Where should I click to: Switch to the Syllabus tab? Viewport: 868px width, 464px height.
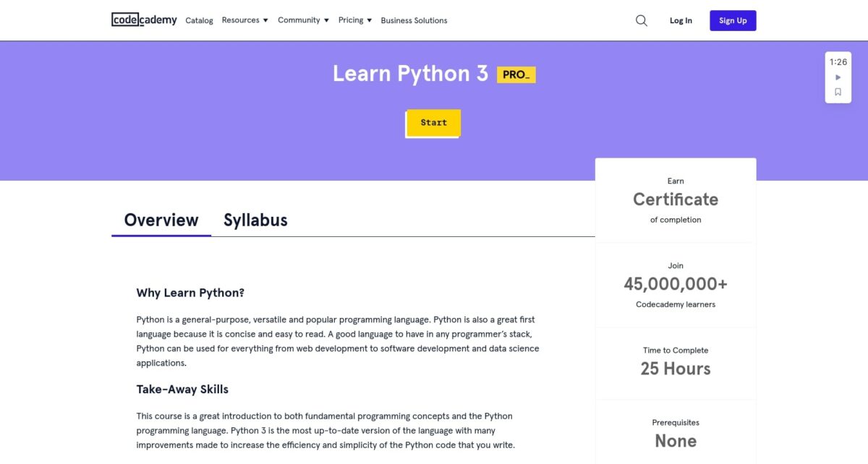click(255, 220)
